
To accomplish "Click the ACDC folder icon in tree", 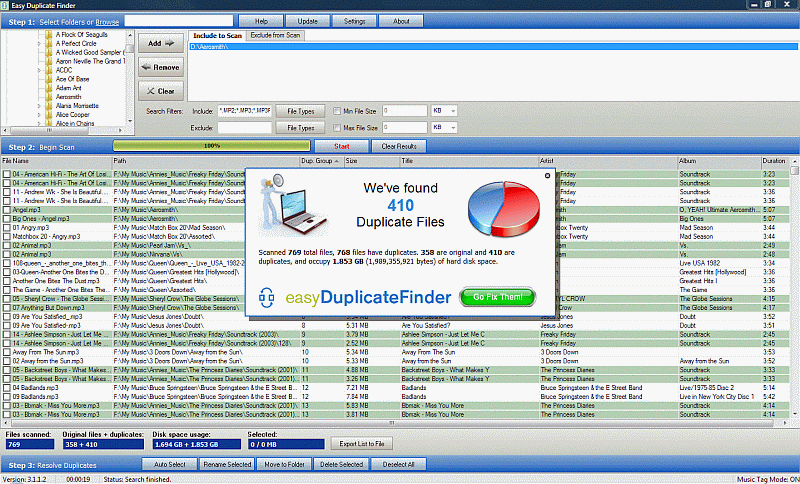I will pyautogui.click(x=50, y=69).
